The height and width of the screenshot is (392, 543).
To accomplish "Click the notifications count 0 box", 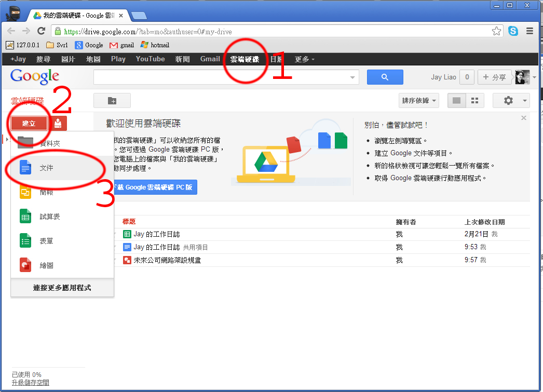I will (467, 77).
